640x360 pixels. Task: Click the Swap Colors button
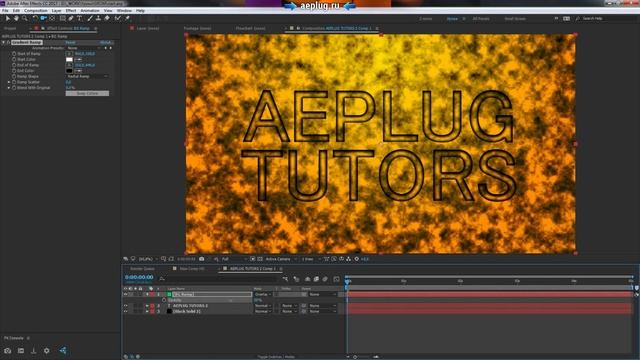(87, 93)
